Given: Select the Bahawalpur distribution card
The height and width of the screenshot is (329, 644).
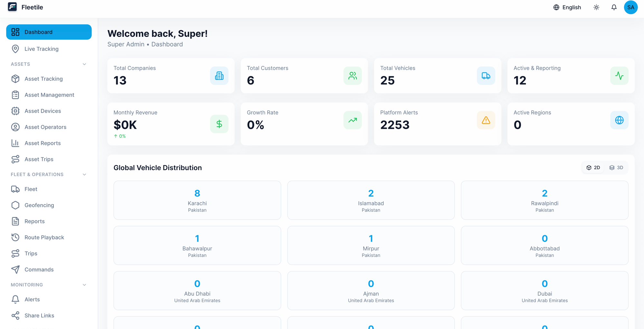Looking at the screenshot, I should tap(197, 245).
